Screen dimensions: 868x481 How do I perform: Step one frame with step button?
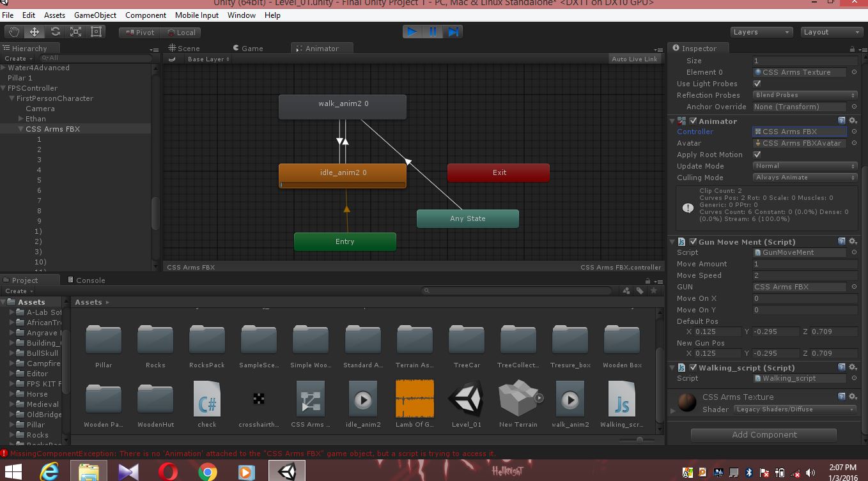click(453, 32)
